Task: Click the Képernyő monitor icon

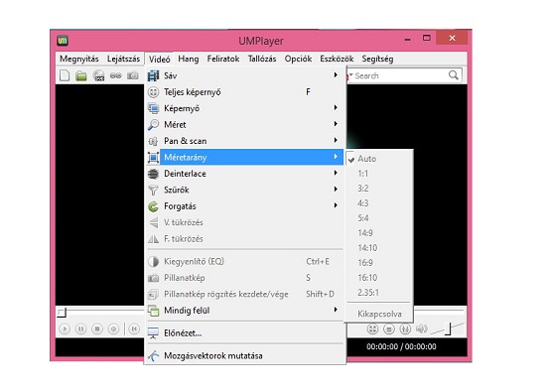Action: (153, 108)
